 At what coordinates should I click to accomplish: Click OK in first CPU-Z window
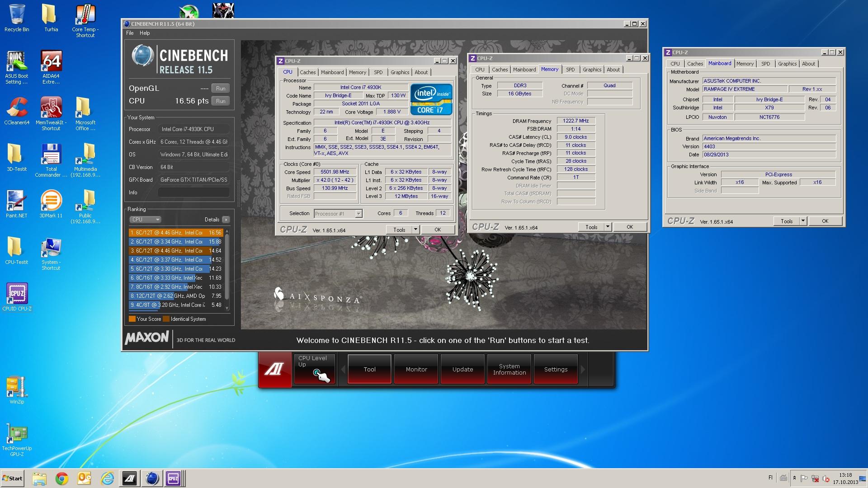(x=438, y=230)
